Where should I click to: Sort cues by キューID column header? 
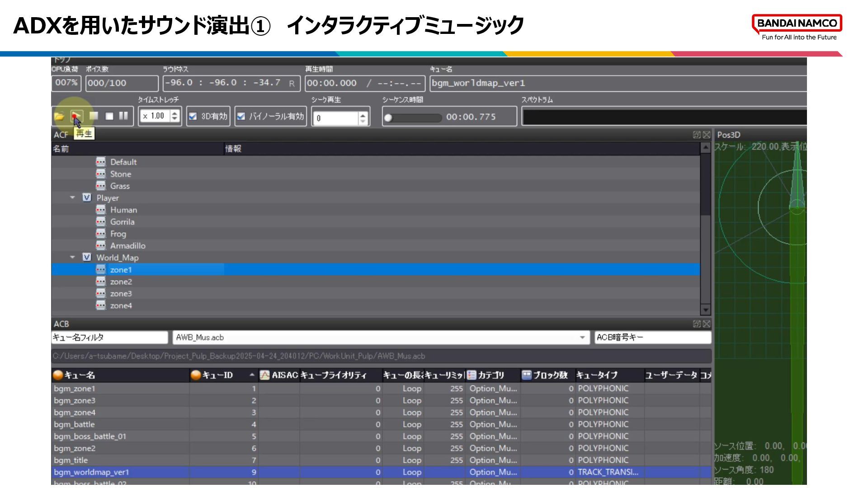coord(217,375)
